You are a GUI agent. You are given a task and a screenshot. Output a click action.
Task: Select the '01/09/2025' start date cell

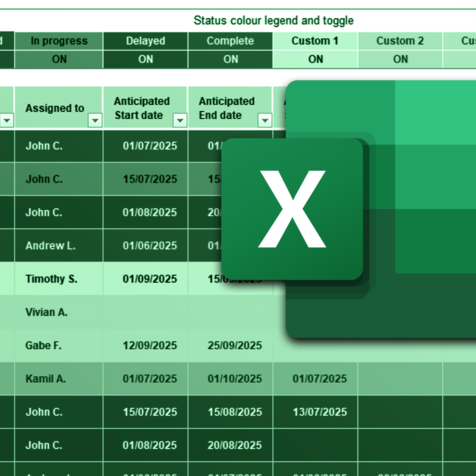pos(145,279)
